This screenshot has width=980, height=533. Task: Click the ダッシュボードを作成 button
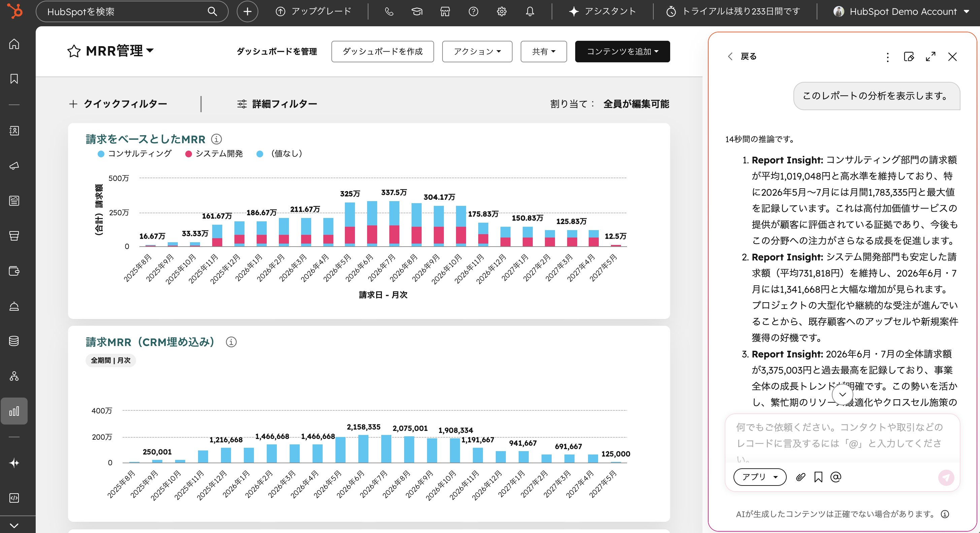[382, 51]
